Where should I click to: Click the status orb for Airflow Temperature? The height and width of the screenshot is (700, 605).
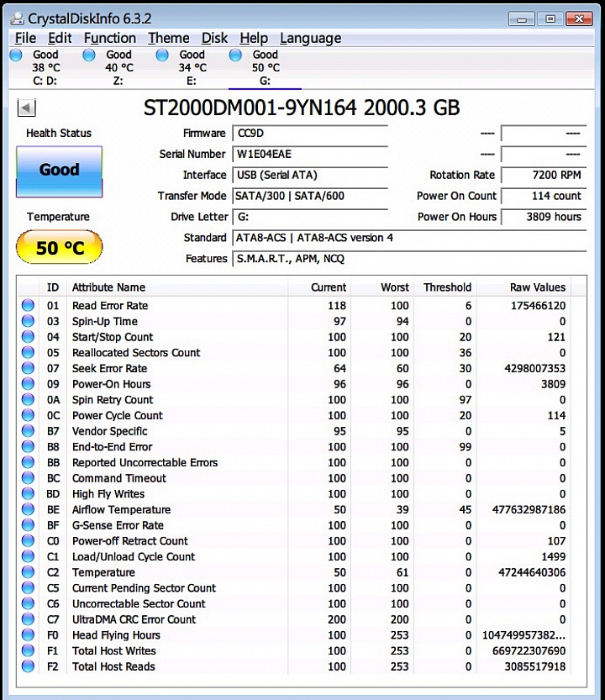(28, 509)
